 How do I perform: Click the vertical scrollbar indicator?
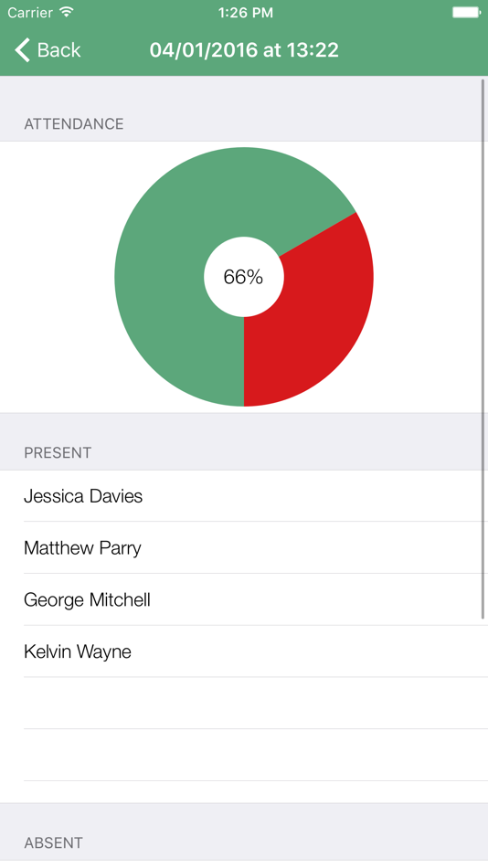click(x=483, y=349)
